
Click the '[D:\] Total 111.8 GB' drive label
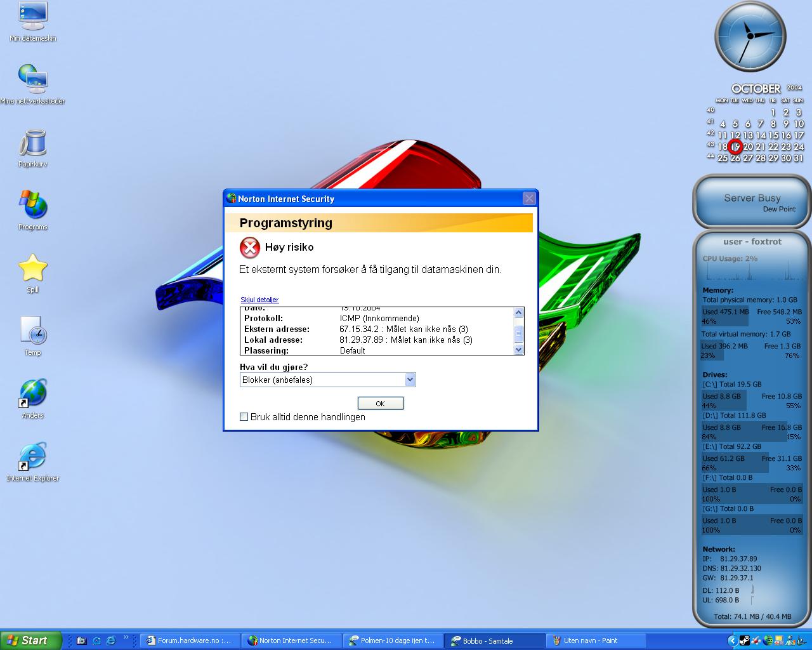(x=735, y=415)
